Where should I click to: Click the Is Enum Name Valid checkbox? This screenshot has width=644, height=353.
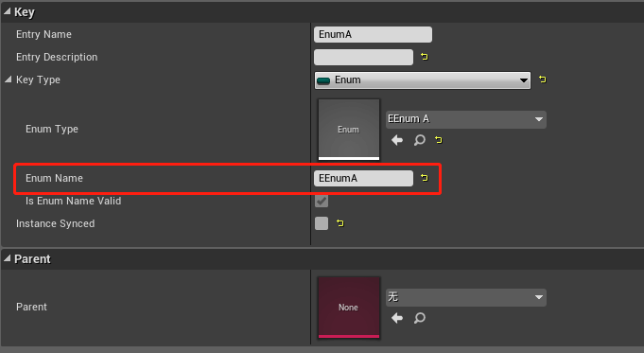tap(322, 201)
